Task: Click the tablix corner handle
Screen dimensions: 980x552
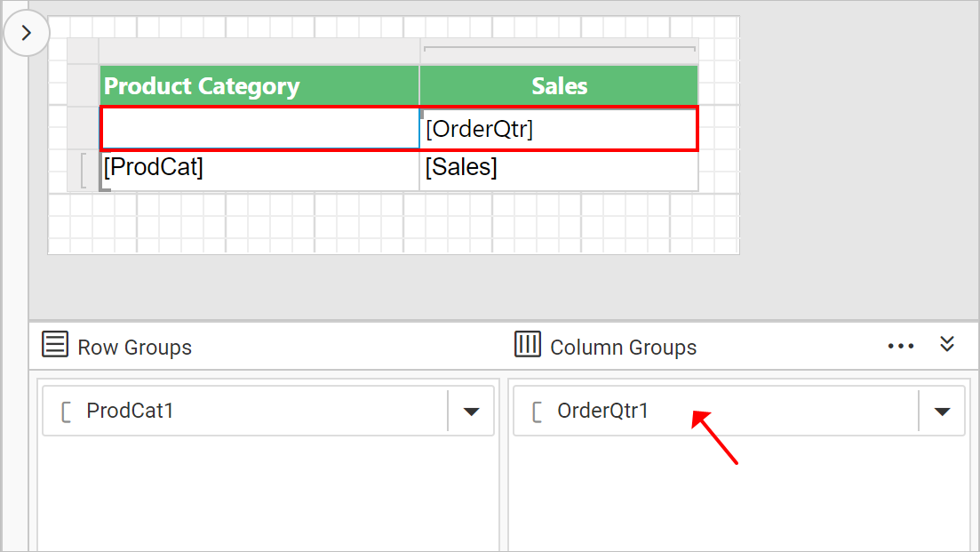Action: point(84,51)
